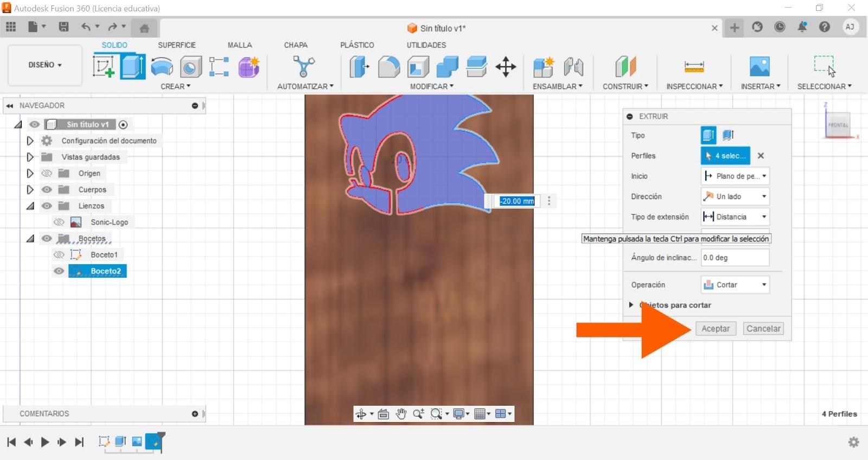Viewport: 868px width, 460px height.
Task: Toggle visibility of Origen folder
Action: click(47, 174)
